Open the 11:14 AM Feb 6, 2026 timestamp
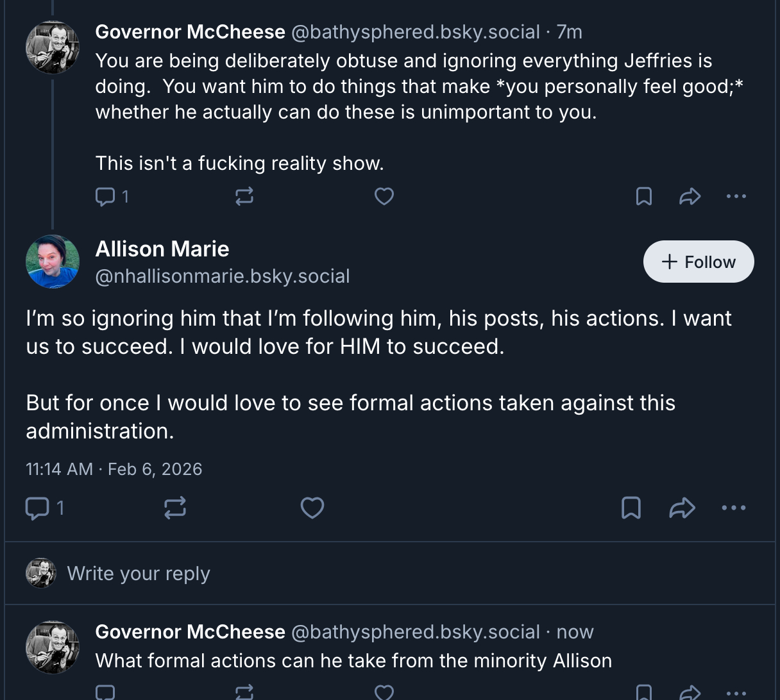 coord(114,469)
